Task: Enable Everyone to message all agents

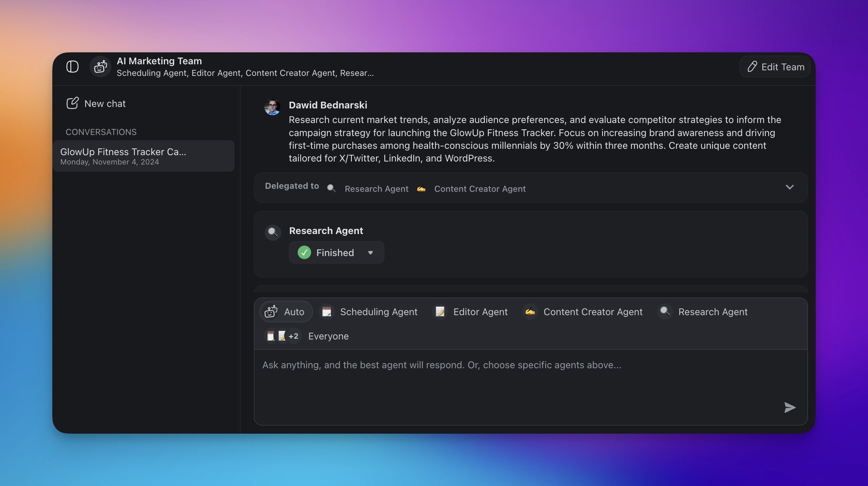Action: 328,336
